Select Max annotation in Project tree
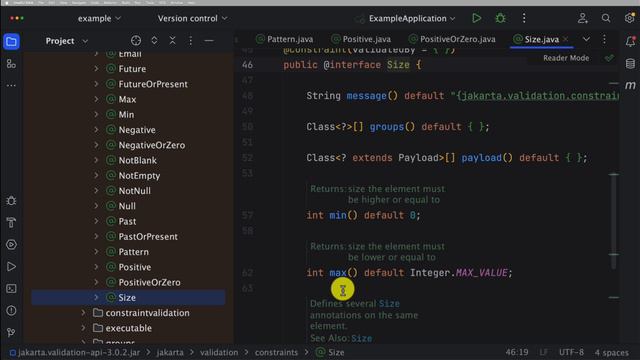Image resolution: width=640 pixels, height=360 pixels. click(x=127, y=99)
